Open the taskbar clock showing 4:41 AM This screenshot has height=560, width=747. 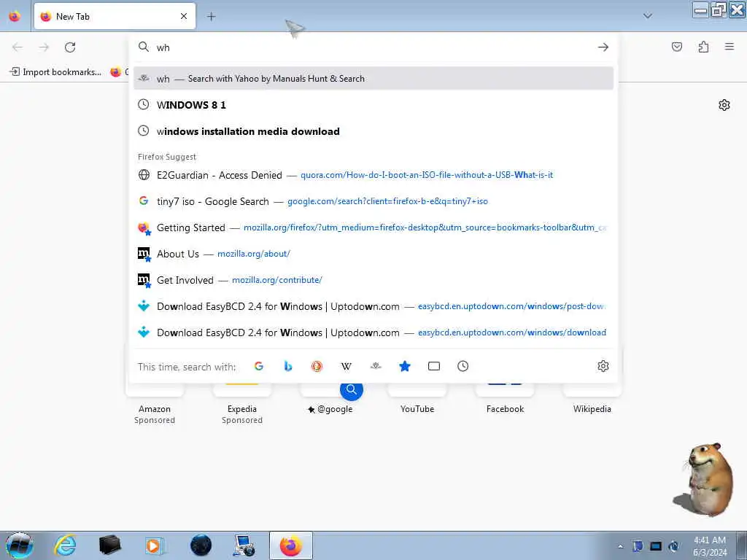pos(710,546)
